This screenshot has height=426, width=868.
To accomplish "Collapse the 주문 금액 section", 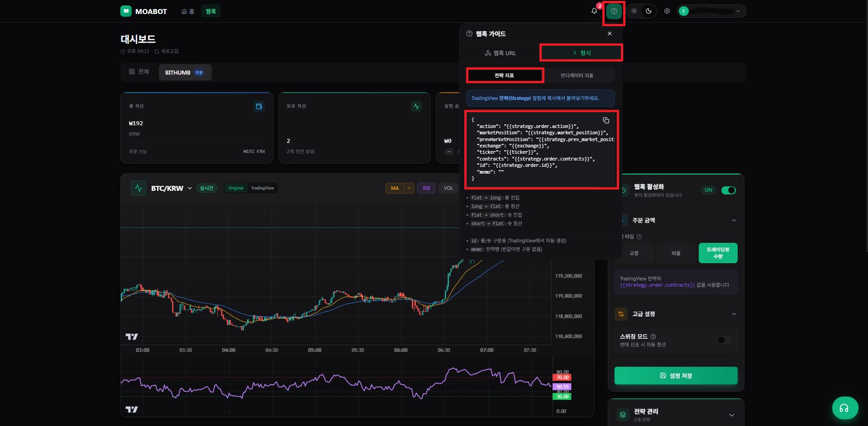I will (734, 220).
